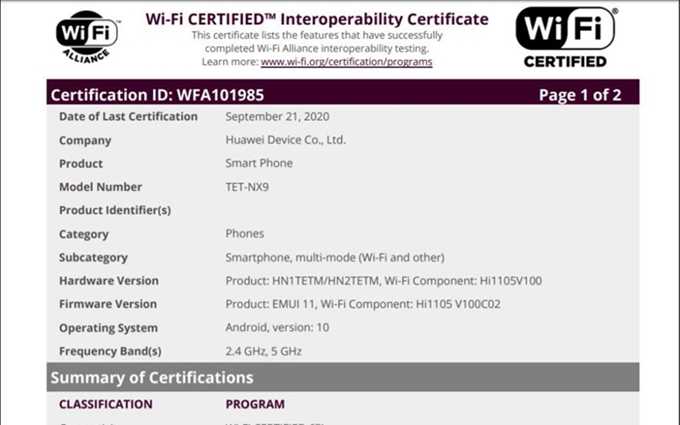Click the 'Hardware Version' label

[109, 281]
